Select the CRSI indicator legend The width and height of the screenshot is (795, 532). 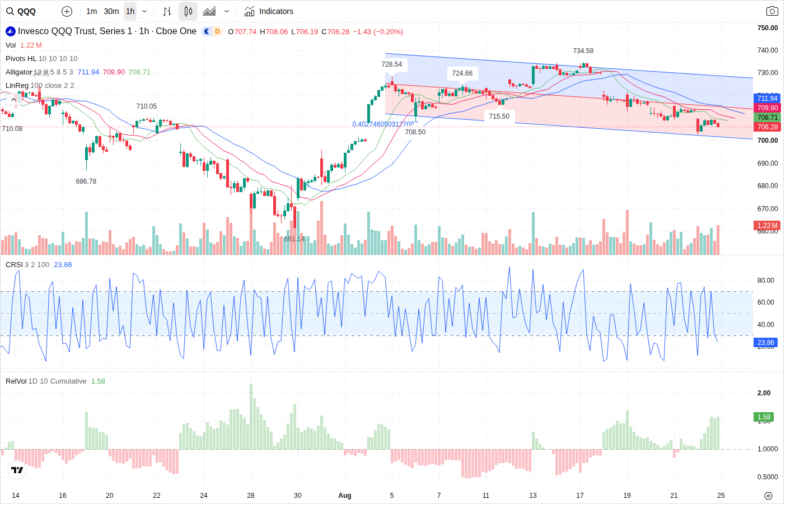click(x=14, y=265)
